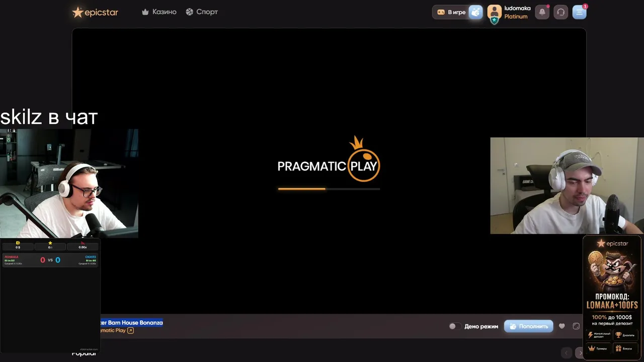The height and width of the screenshot is (362, 644).
Task: Click the epicstar logo in promo banner
Action: tap(612, 244)
